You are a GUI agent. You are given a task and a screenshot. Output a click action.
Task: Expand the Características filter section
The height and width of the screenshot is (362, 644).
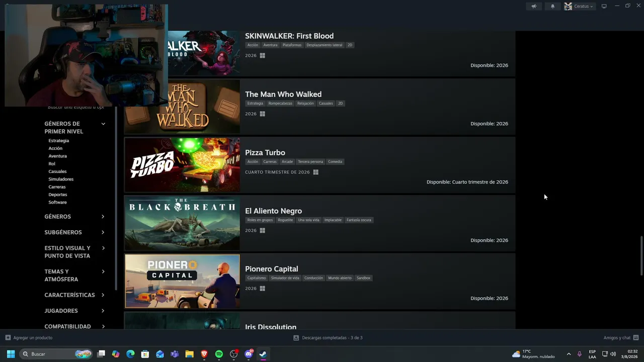[x=74, y=295]
